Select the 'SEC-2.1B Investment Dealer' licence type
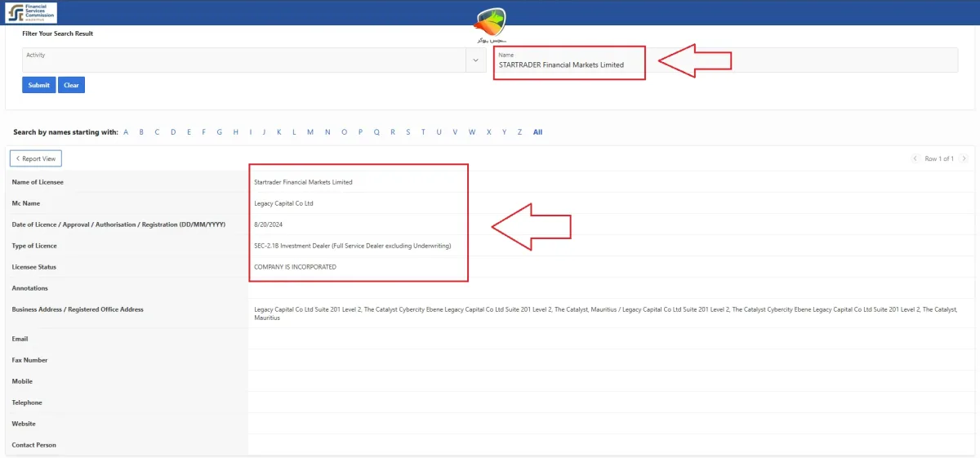This screenshot has height=458, width=980. pos(353,246)
